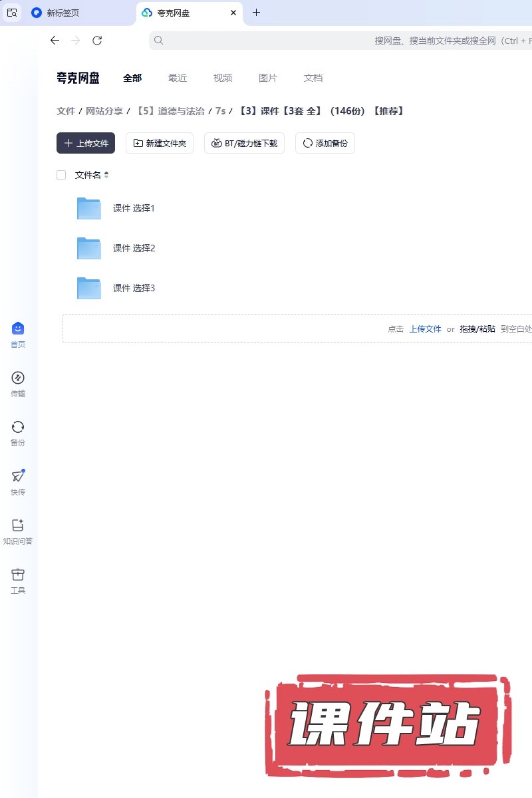Switch to the 视频 category tab
Viewport: 532px width, 798px height.
point(223,78)
